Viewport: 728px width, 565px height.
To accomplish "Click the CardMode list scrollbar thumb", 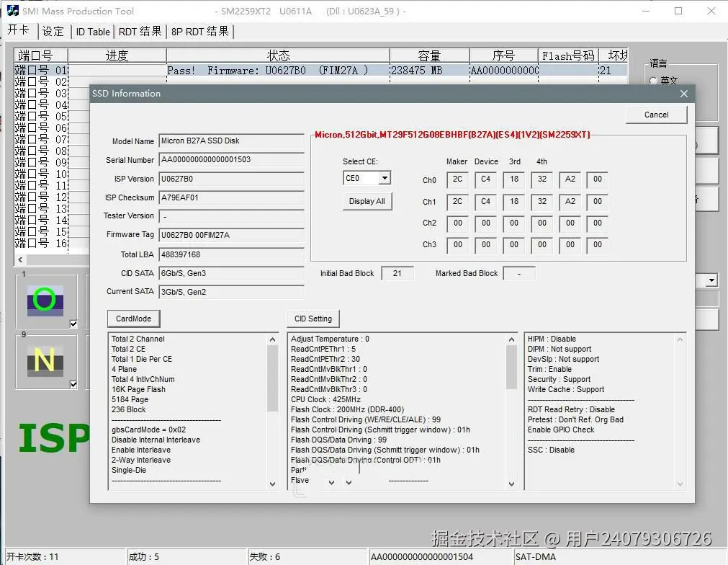I will (272, 378).
